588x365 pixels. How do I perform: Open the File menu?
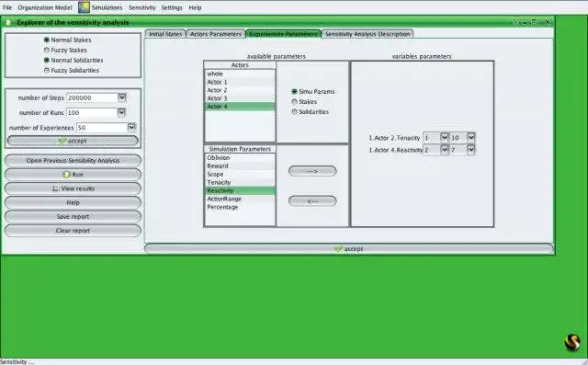7,7
